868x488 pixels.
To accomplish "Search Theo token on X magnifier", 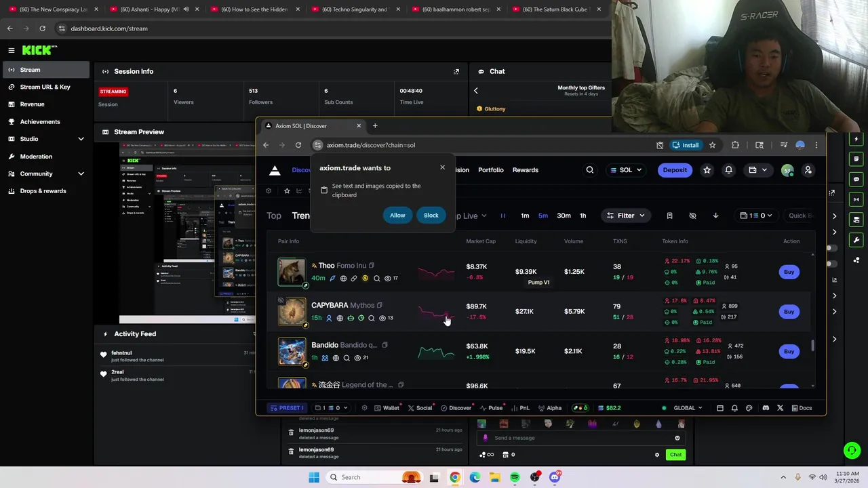I will [376, 278].
